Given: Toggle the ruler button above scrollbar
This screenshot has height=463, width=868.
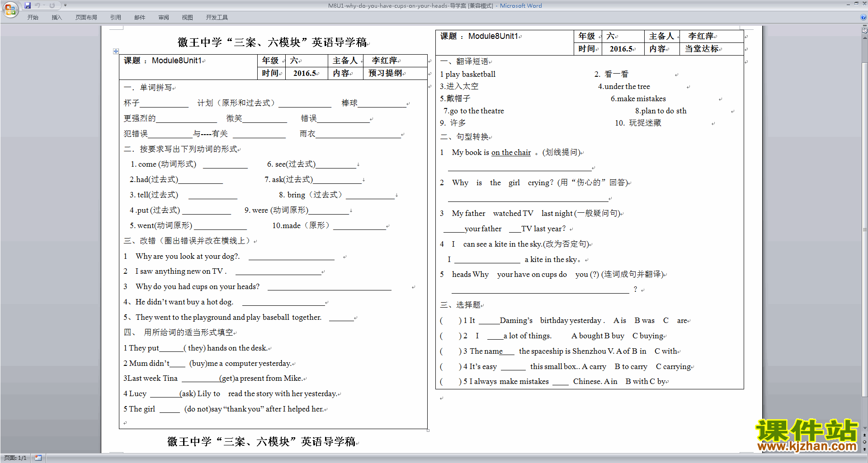Looking at the screenshot, I should pyautogui.click(x=864, y=31).
